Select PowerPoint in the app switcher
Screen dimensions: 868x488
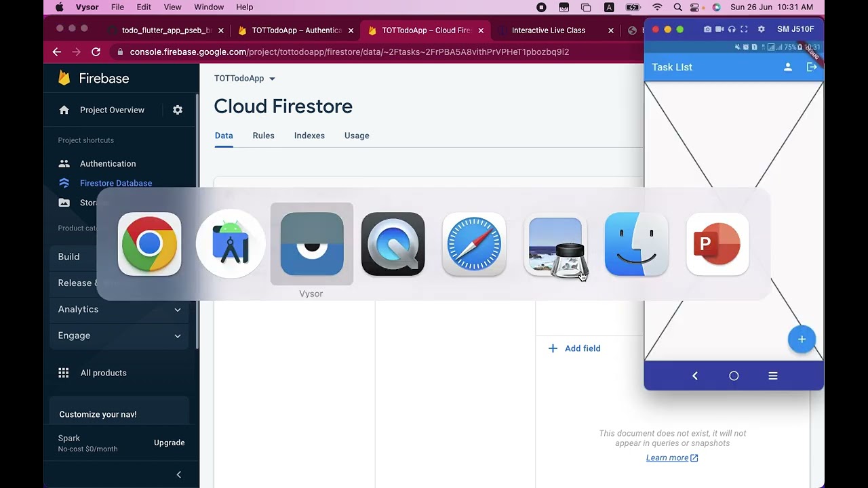pos(717,244)
